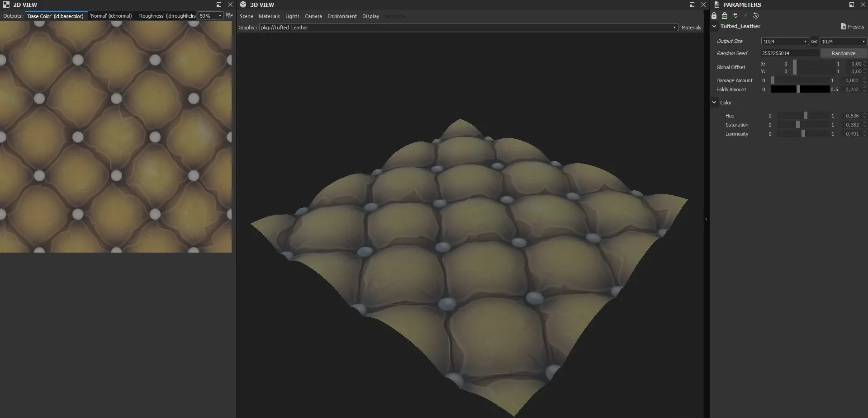The image size is (868, 418).
Task: Click the 2D View panel checkerboard icon
Action: [x=6, y=5]
